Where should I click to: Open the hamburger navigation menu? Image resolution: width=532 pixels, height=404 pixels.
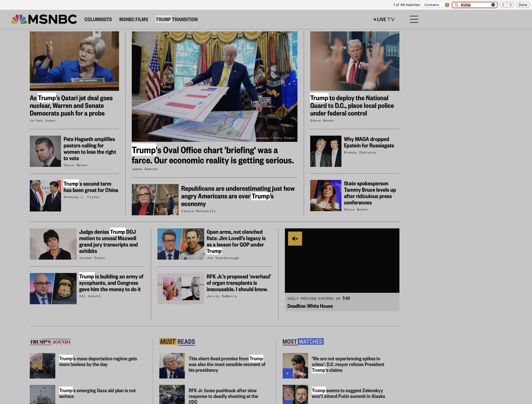coord(414,19)
